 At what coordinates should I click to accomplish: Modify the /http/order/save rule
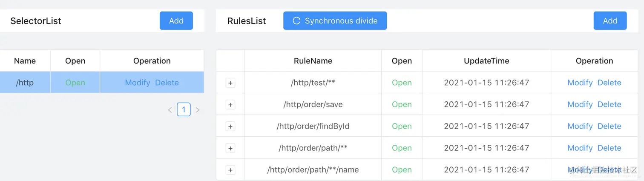pyautogui.click(x=580, y=104)
